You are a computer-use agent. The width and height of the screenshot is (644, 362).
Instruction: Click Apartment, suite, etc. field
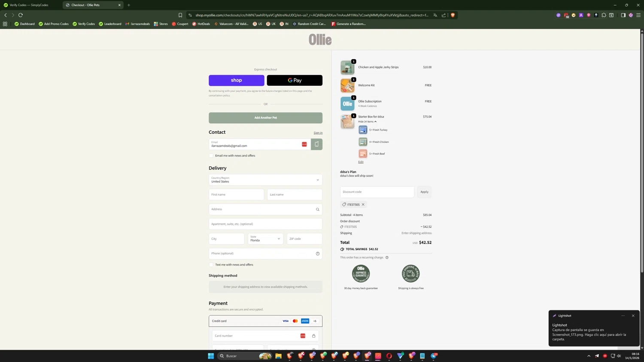tap(265, 224)
